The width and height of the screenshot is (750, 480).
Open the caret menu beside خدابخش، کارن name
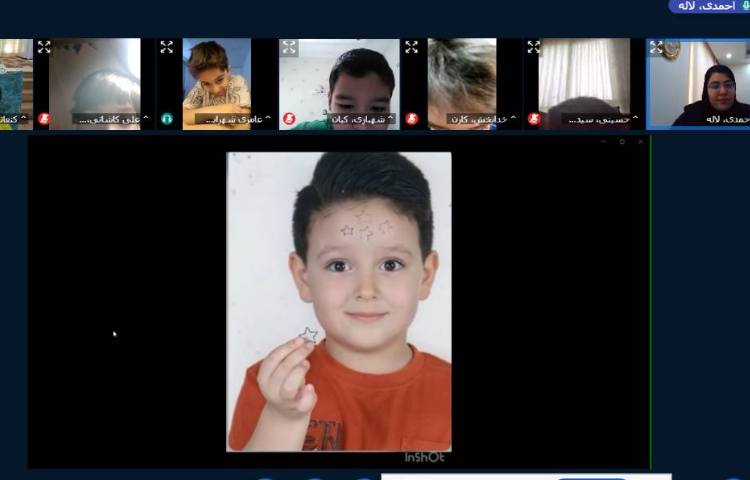coord(513,118)
